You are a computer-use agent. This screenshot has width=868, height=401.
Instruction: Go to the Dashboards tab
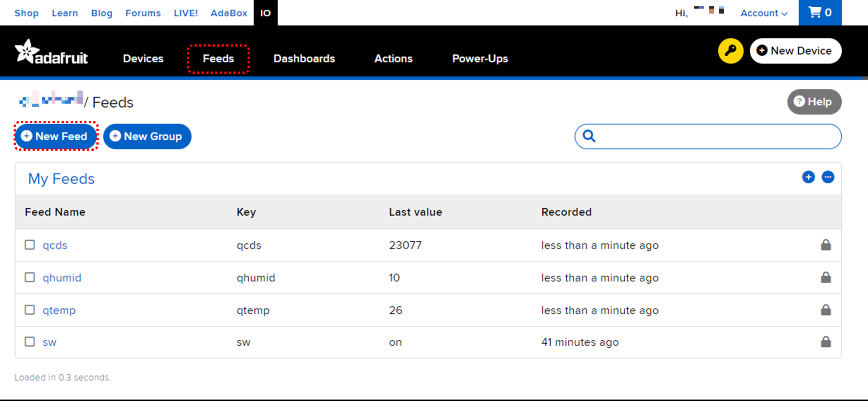pos(304,58)
